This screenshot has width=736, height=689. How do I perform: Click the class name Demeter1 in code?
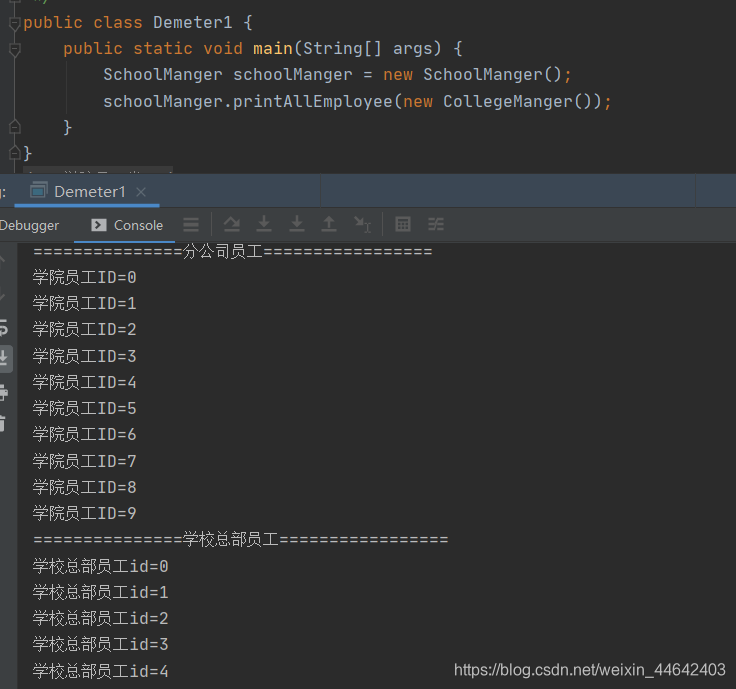[192, 23]
